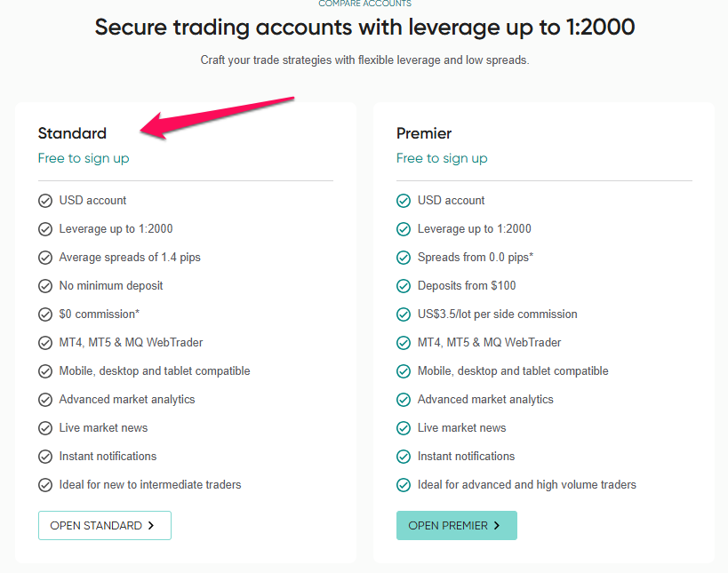Click the COMPARE ACCOUNTS label at top

pyautogui.click(x=365, y=4)
